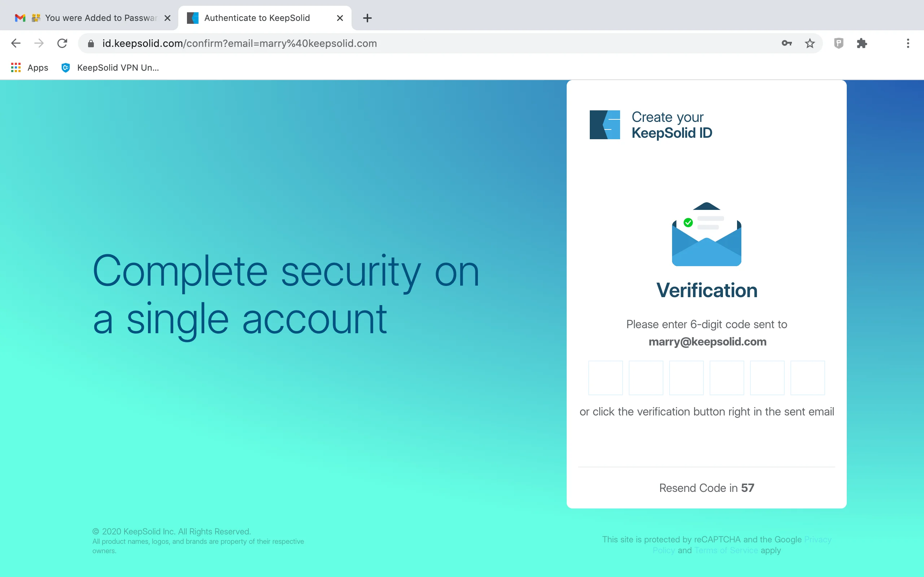
Task: Open the Google Privacy Policy link
Action: [818, 539]
